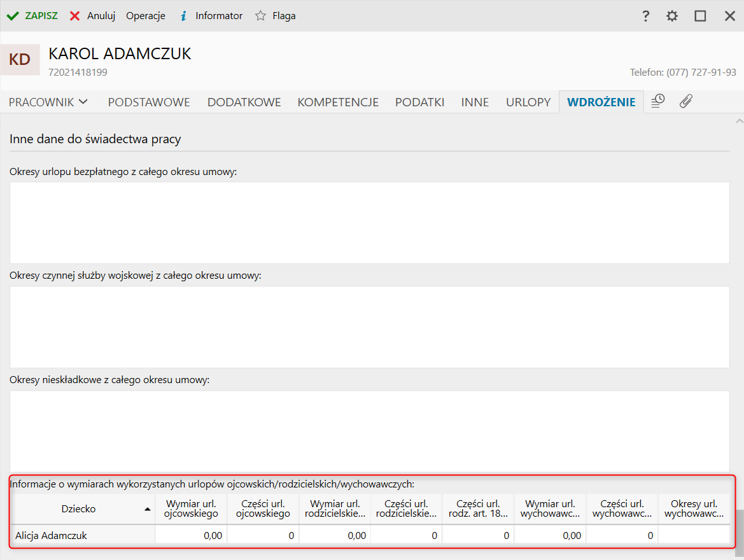Image resolution: width=744 pixels, height=560 pixels.
Task: Click the Flaga star icon
Action: [x=260, y=16]
